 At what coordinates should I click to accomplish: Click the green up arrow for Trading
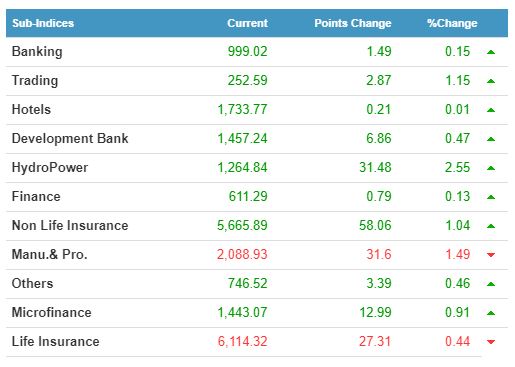point(491,81)
